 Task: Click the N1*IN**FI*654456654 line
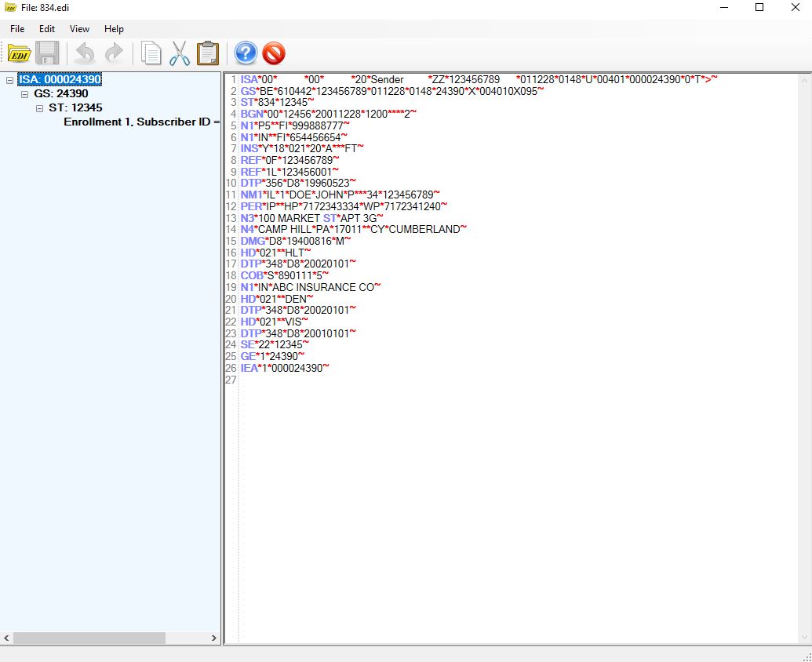293,137
